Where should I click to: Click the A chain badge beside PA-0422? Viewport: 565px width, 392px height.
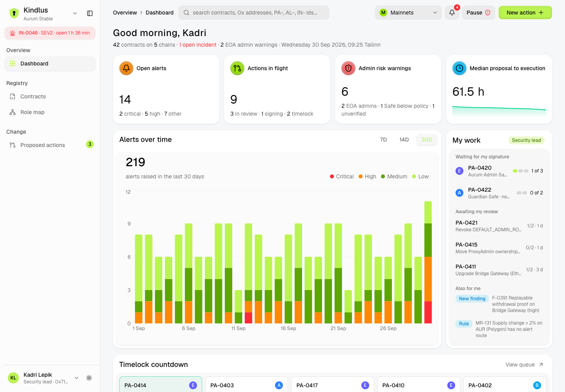(x=459, y=193)
